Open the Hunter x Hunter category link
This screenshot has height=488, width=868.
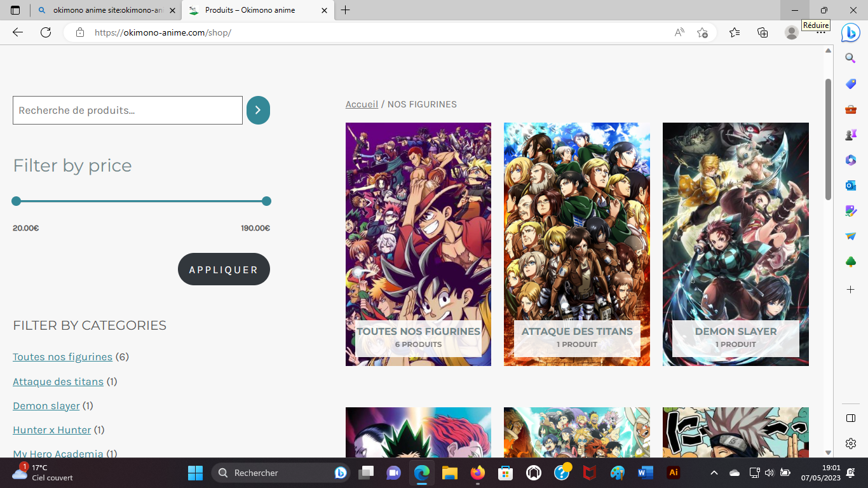coord(52,430)
